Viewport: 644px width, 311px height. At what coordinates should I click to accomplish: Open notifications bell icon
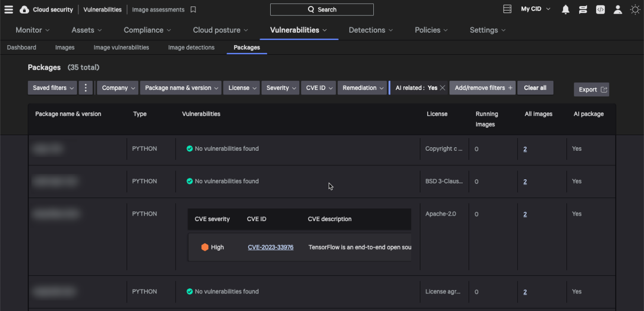point(566,10)
